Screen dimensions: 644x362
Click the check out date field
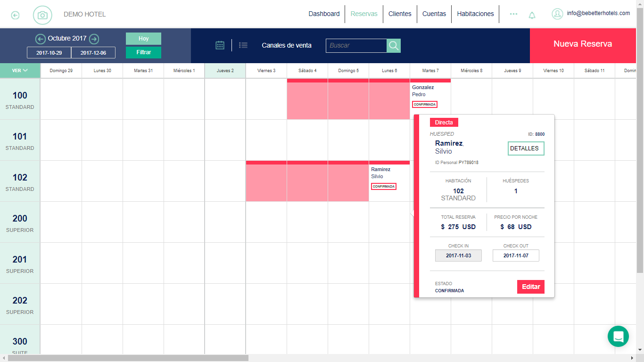coord(516,255)
